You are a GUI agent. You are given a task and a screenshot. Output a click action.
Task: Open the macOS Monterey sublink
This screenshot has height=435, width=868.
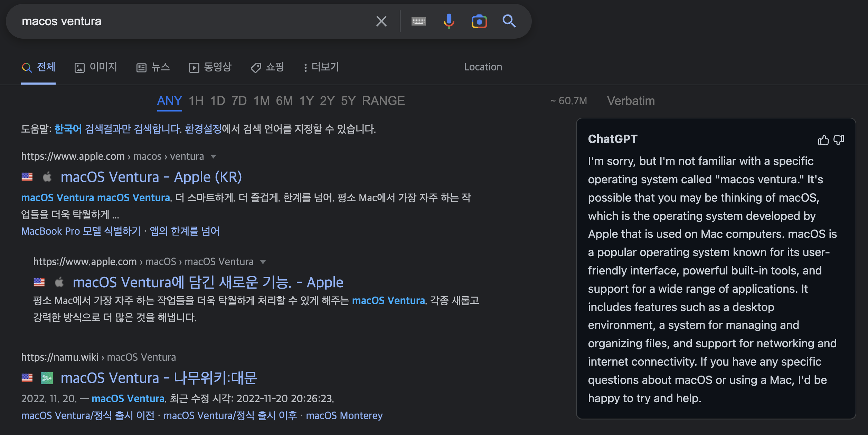344,416
